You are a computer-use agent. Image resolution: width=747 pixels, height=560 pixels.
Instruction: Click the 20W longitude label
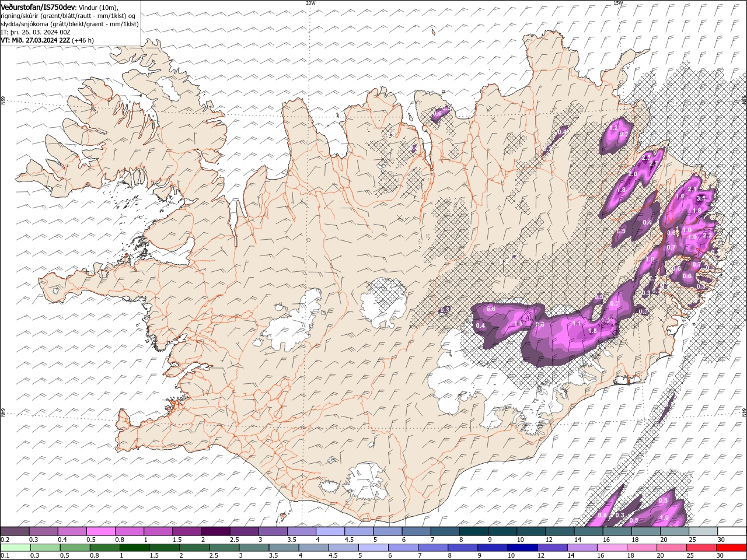310,3
